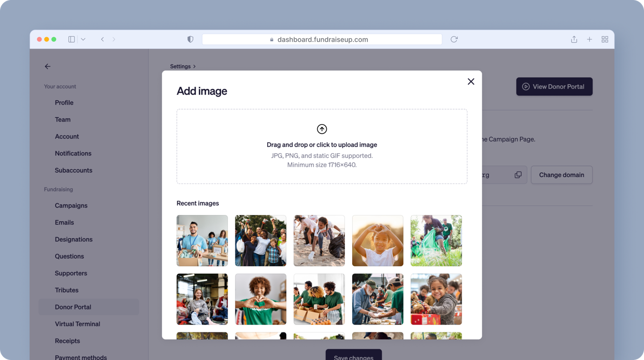Click the privacy shield icon
Viewport: 644px width, 360px height.
pyautogui.click(x=190, y=39)
